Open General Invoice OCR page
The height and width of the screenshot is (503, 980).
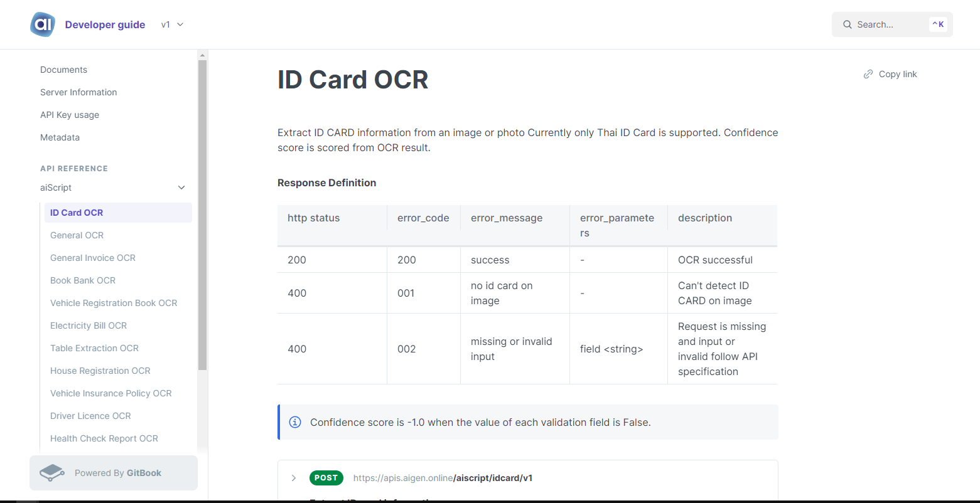pos(93,258)
